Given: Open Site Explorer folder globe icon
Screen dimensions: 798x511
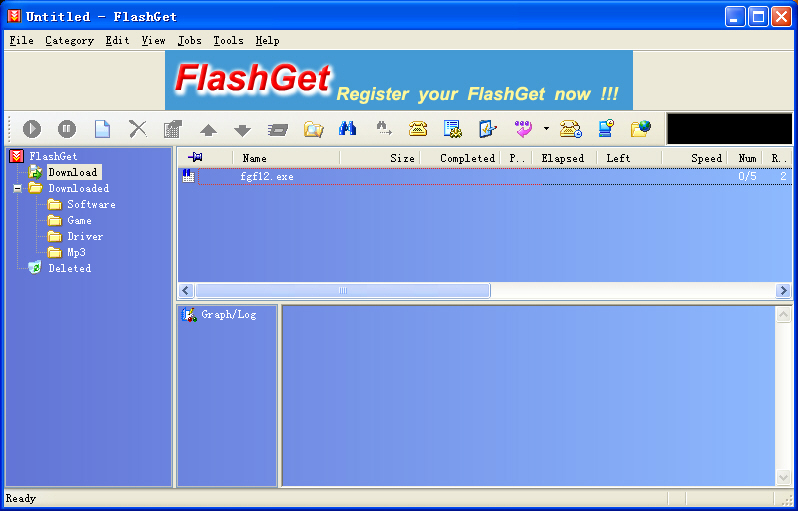Looking at the screenshot, I should tap(641, 129).
